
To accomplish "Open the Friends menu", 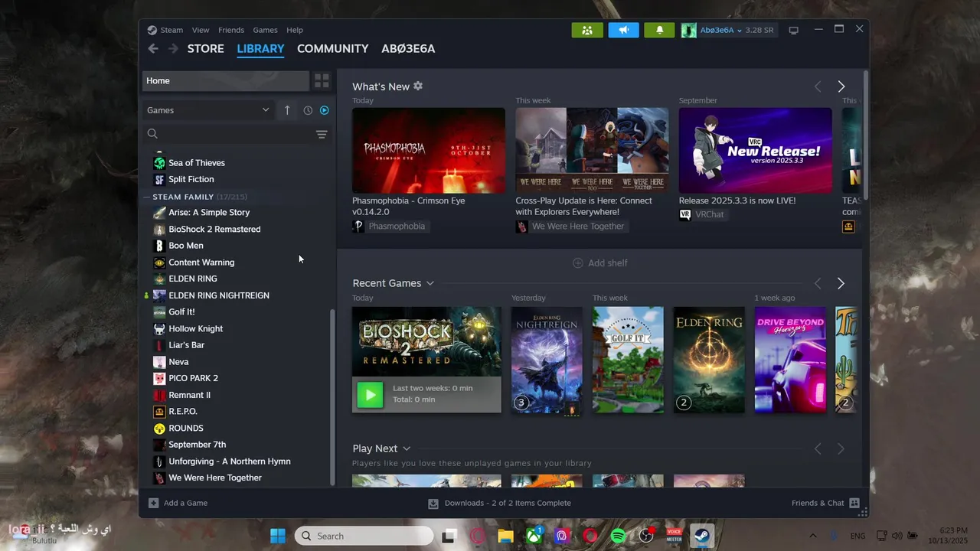I will coord(231,30).
